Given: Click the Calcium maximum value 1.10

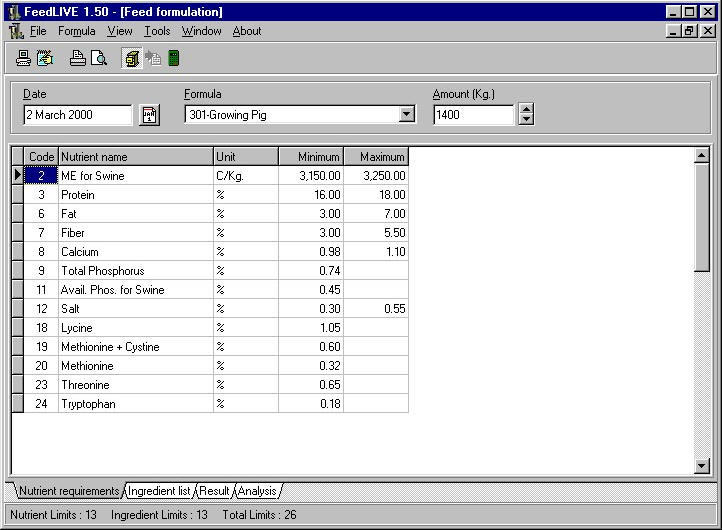Looking at the screenshot, I should [x=376, y=252].
